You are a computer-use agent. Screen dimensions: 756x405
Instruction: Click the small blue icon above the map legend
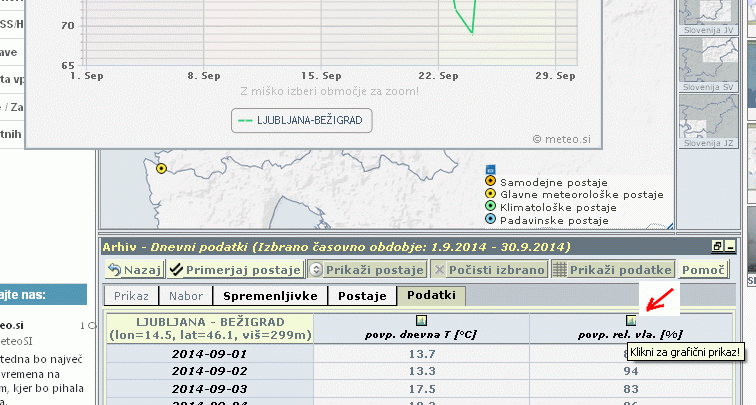pyautogui.click(x=490, y=169)
